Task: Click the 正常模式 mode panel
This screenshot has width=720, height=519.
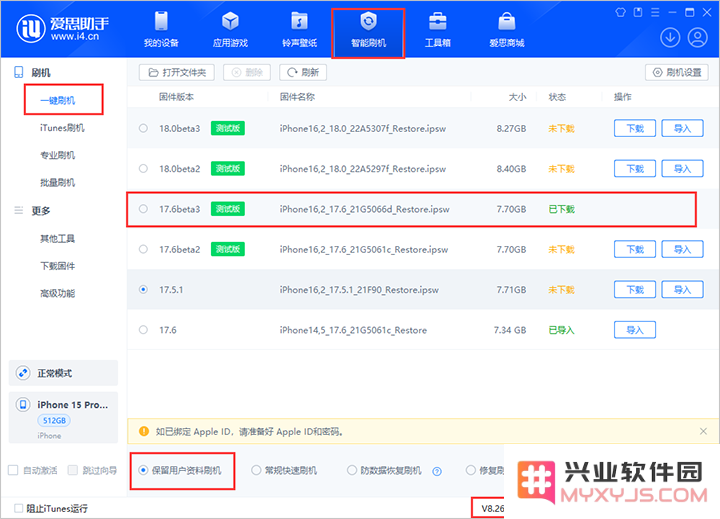Action: click(x=63, y=373)
